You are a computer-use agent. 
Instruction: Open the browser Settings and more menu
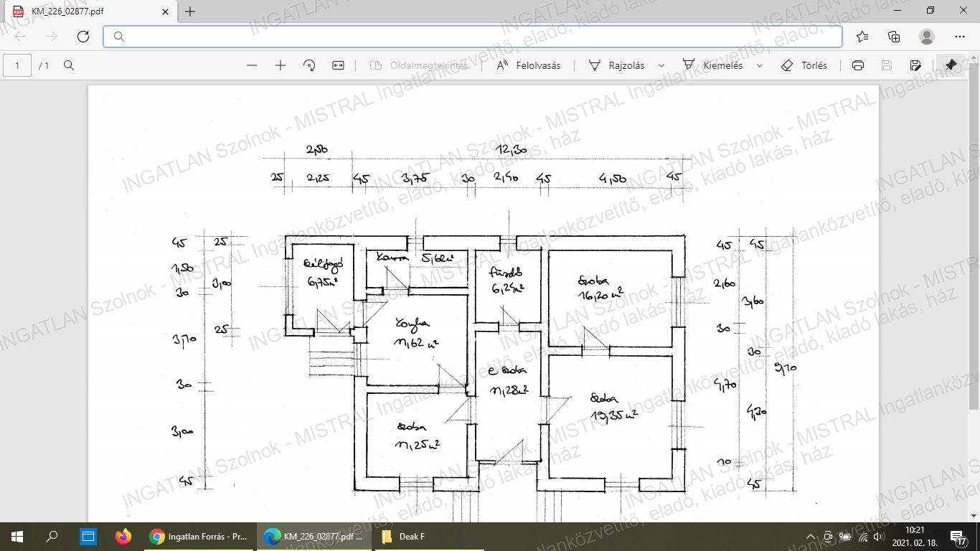click(960, 37)
